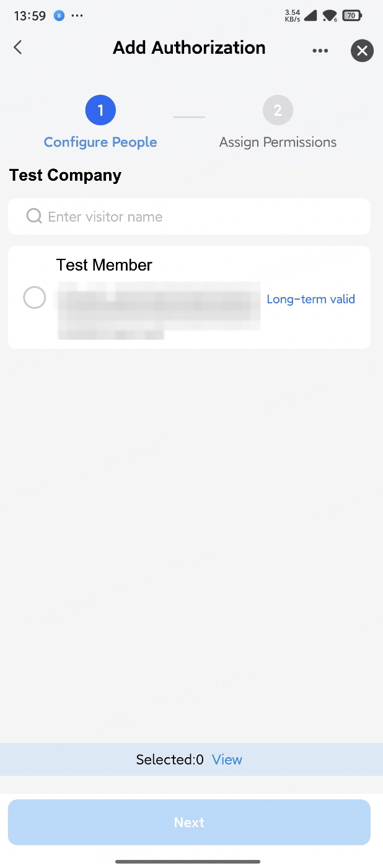Tap the step 2 circle icon
The height and width of the screenshot is (868, 383).
(x=278, y=111)
